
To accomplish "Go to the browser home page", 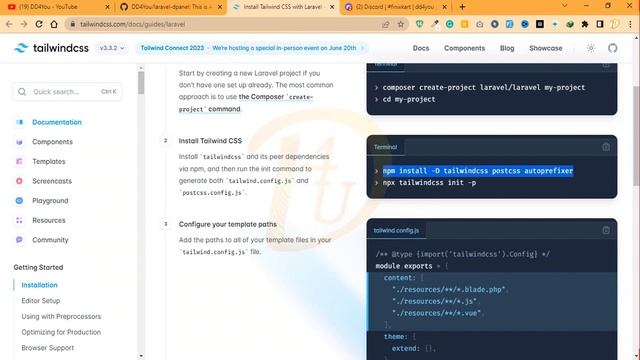I will (54, 24).
